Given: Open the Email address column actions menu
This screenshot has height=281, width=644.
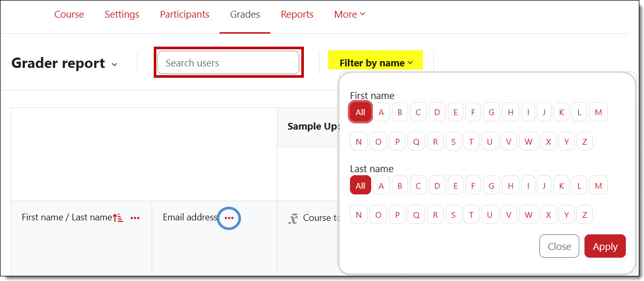Looking at the screenshot, I should [229, 218].
